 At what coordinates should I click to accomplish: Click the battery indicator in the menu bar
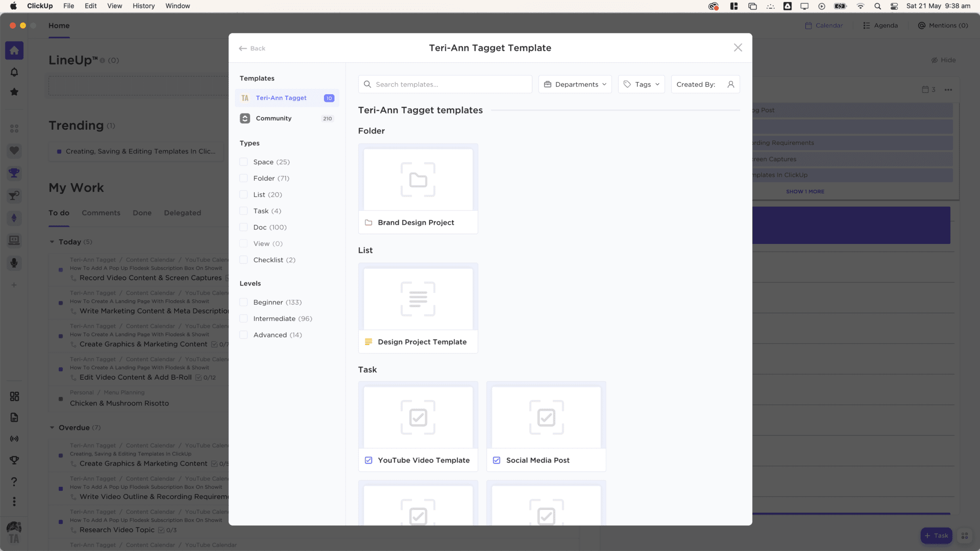click(840, 6)
